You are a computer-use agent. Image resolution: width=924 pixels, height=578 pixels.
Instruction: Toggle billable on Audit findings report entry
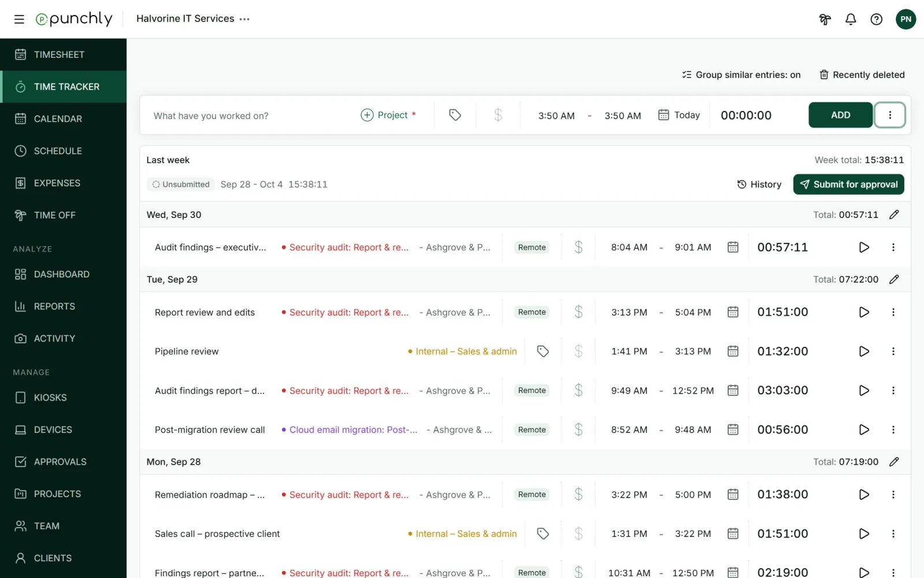579,391
